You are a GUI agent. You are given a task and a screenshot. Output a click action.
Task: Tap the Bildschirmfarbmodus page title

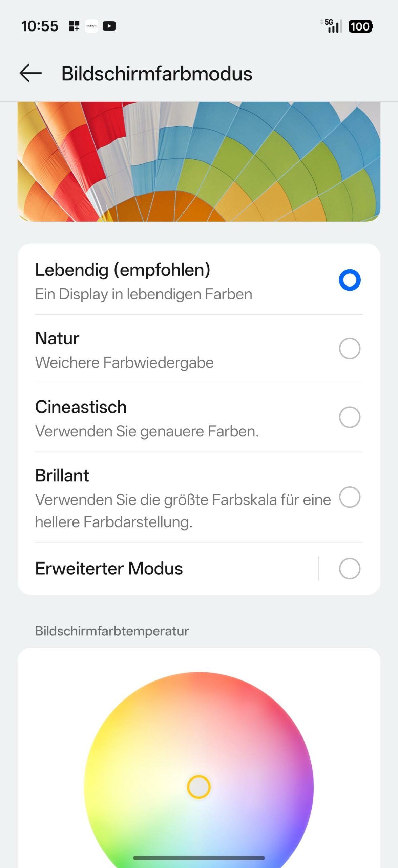[157, 74]
